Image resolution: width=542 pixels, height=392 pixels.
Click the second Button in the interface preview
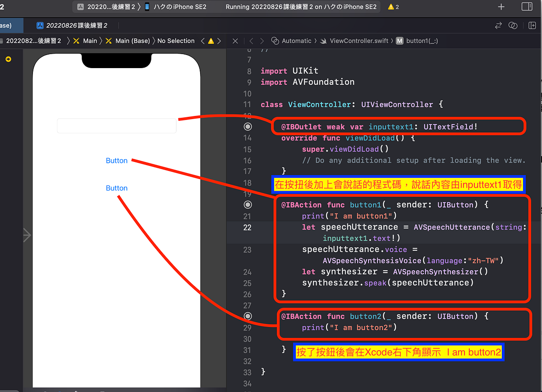tap(117, 188)
